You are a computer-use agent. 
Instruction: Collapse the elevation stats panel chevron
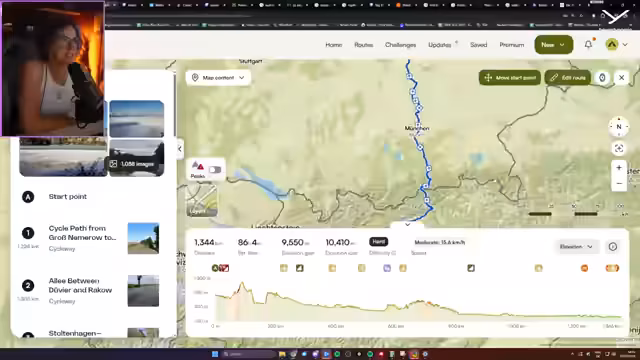407,224
